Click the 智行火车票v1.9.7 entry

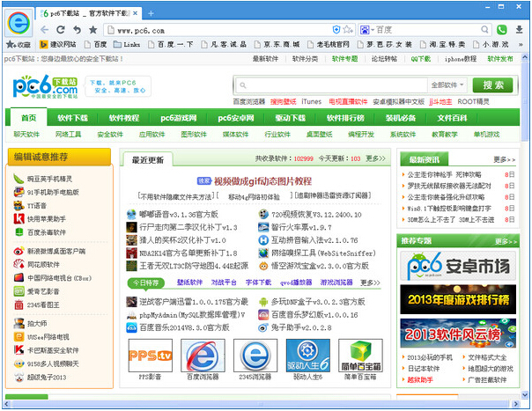pyautogui.click(x=301, y=227)
